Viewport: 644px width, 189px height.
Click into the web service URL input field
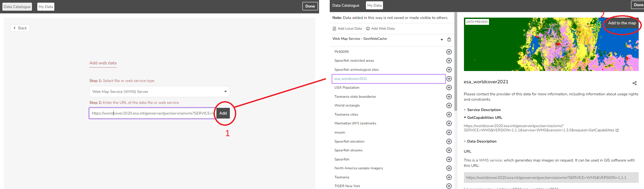pos(152,113)
